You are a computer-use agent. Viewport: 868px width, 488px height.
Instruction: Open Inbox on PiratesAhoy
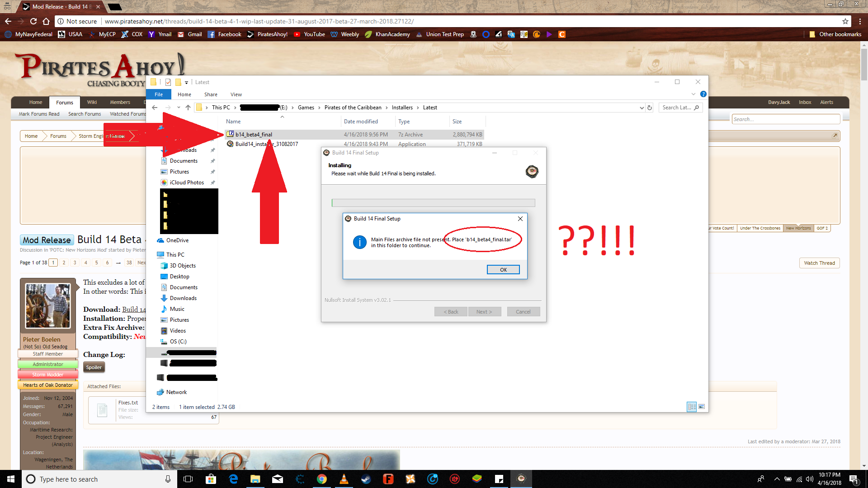pyautogui.click(x=805, y=102)
